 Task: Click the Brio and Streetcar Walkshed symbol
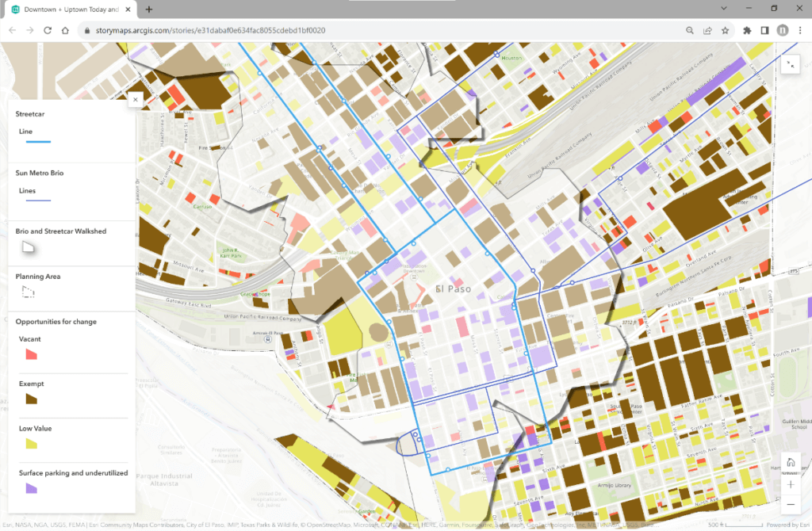29,247
